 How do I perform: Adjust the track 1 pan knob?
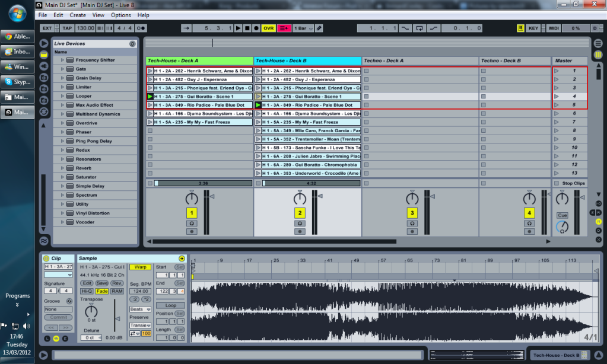point(192,199)
